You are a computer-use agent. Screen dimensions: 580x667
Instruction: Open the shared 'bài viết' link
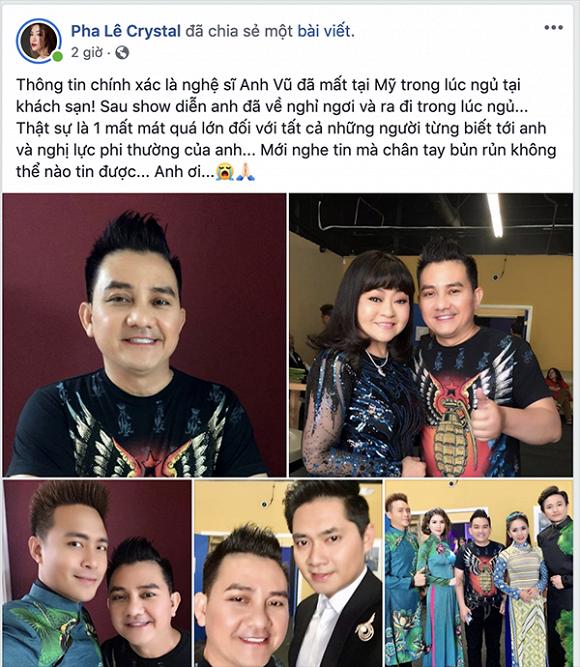click(324, 31)
